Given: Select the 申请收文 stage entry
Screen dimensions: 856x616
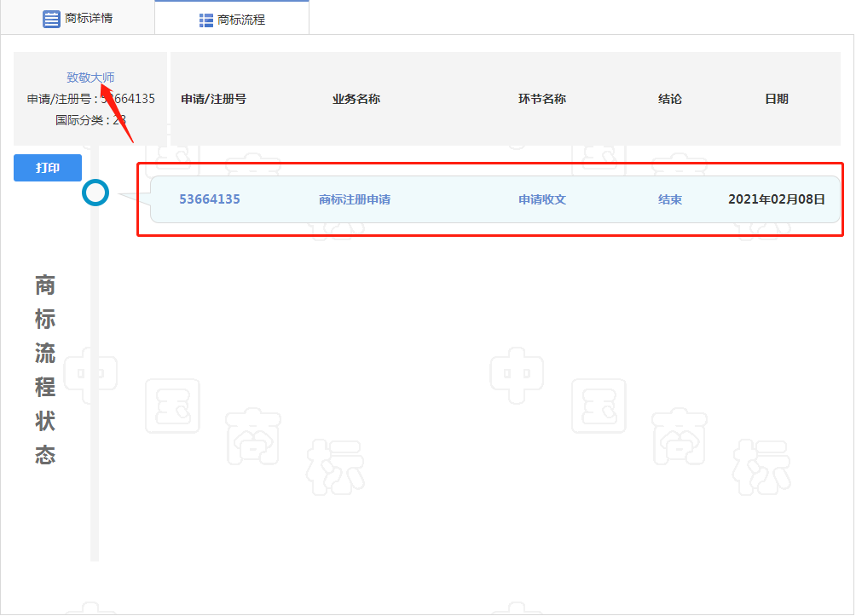Looking at the screenshot, I should tap(542, 199).
